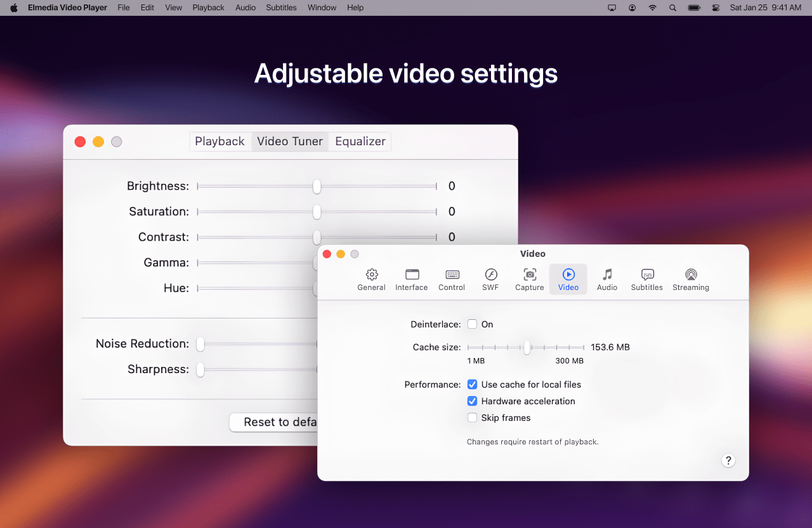Enable the Deinterlace On checkbox
The width and height of the screenshot is (812, 528).
[472, 324]
